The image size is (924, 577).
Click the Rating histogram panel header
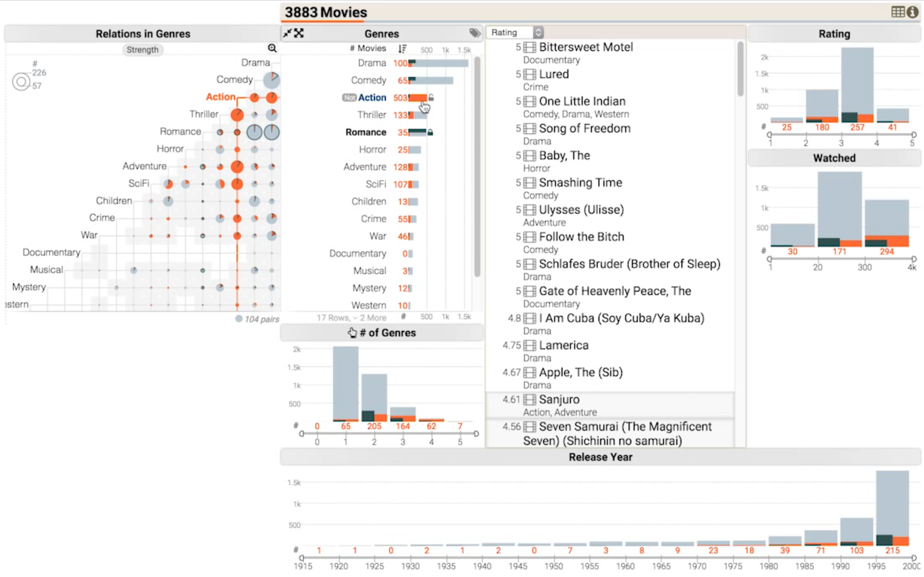[834, 34]
